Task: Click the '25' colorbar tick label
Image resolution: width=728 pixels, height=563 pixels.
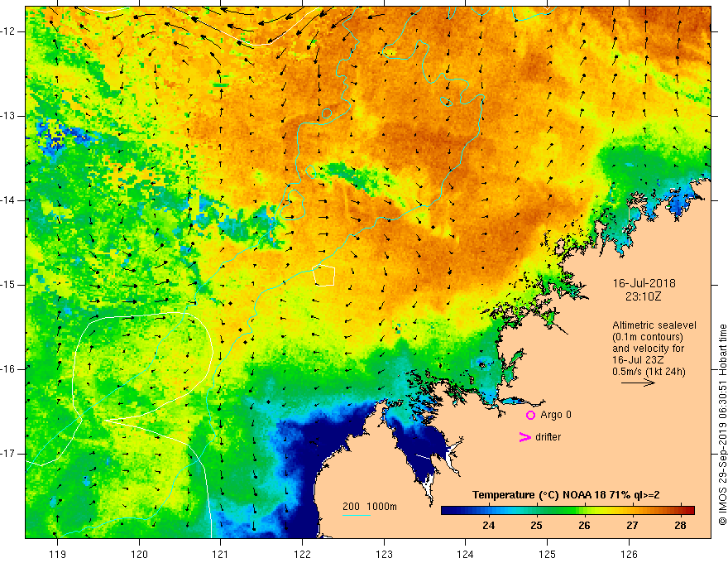Action: click(536, 526)
